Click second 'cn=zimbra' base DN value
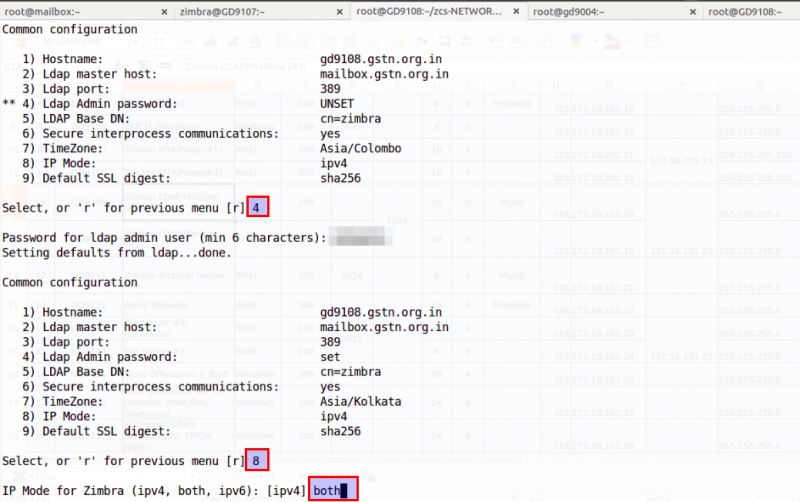This screenshot has height=502, width=800. click(351, 372)
